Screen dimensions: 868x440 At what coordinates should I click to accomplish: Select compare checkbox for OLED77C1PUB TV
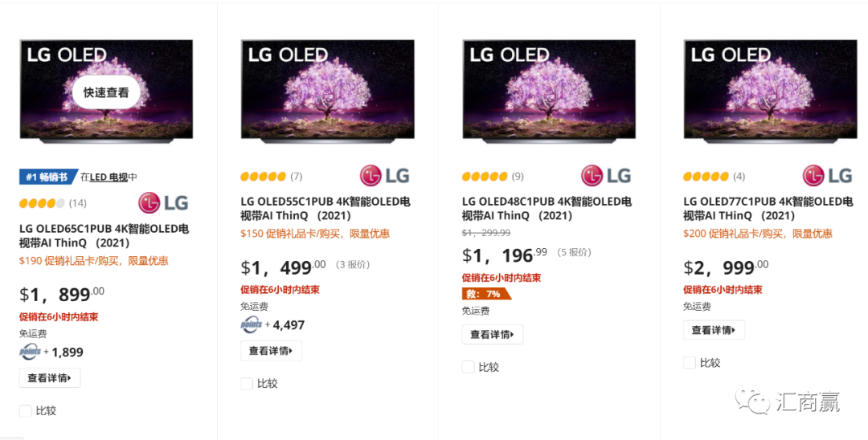coord(690,362)
